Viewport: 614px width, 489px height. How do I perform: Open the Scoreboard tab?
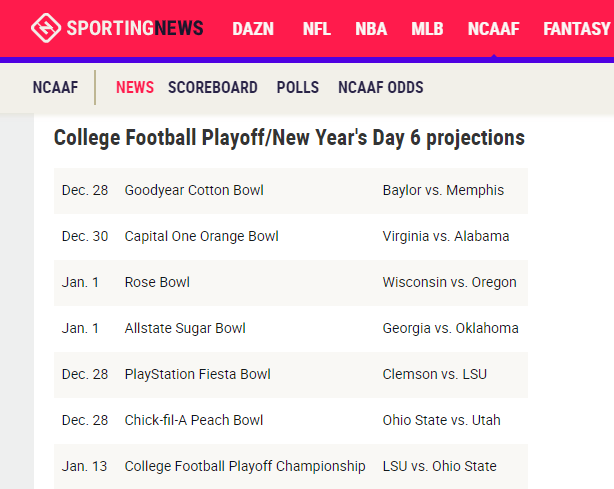pyautogui.click(x=213, y=88)
